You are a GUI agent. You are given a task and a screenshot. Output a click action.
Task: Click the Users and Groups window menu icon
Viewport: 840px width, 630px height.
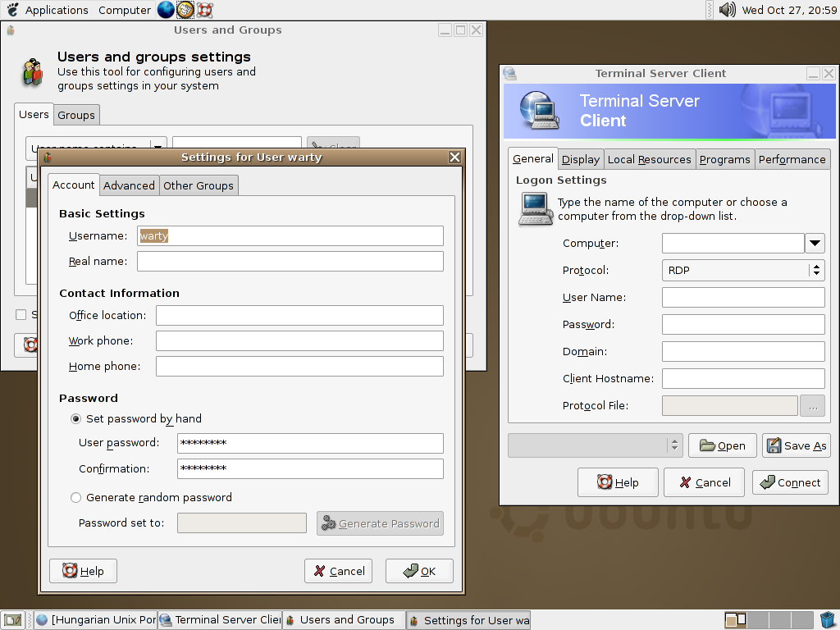11,30
